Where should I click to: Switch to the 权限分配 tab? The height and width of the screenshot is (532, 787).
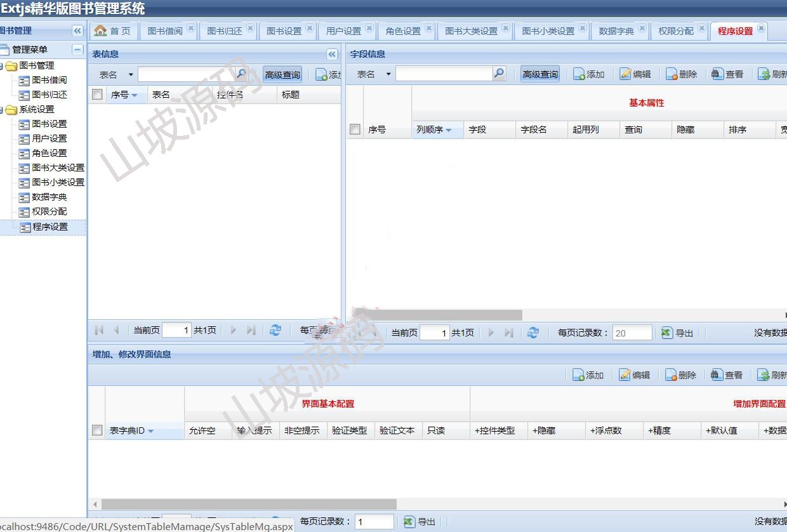(675, 30)
